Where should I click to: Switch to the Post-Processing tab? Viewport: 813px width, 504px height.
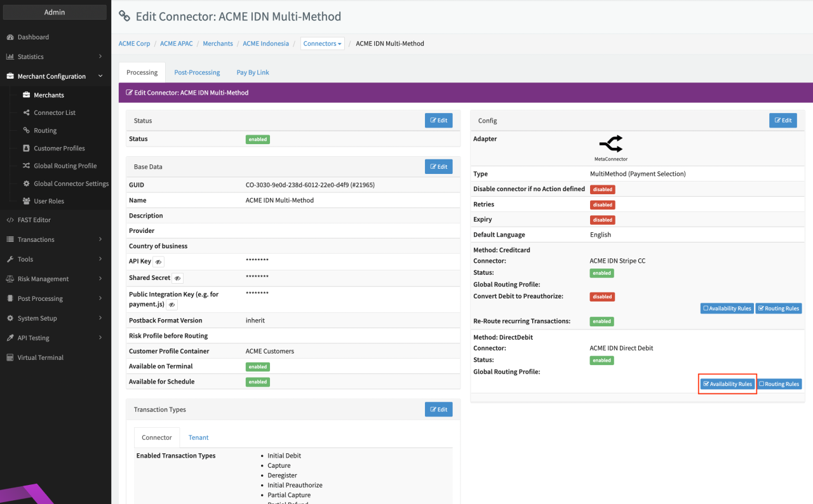pyautogui.click(x=197, y=72)
